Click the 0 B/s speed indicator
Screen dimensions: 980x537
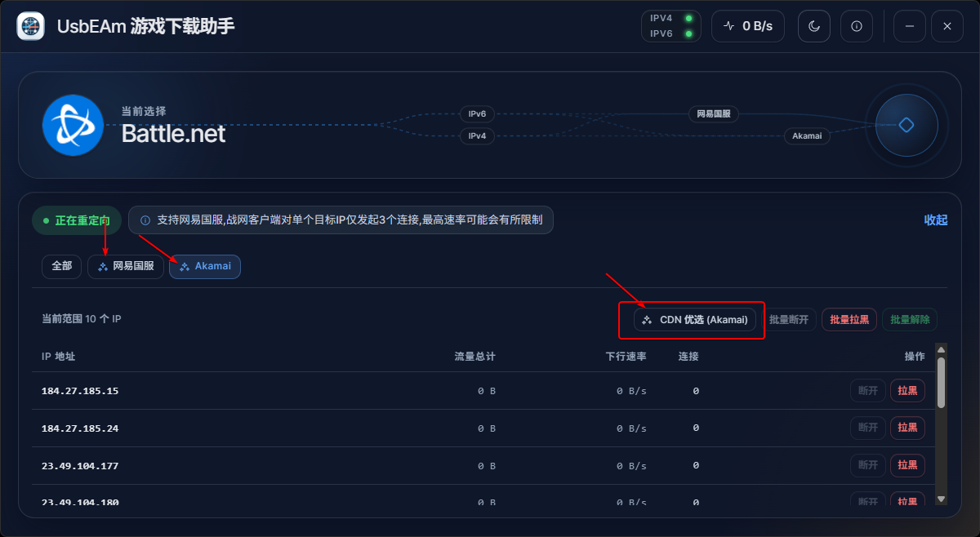tap(747, 26)
